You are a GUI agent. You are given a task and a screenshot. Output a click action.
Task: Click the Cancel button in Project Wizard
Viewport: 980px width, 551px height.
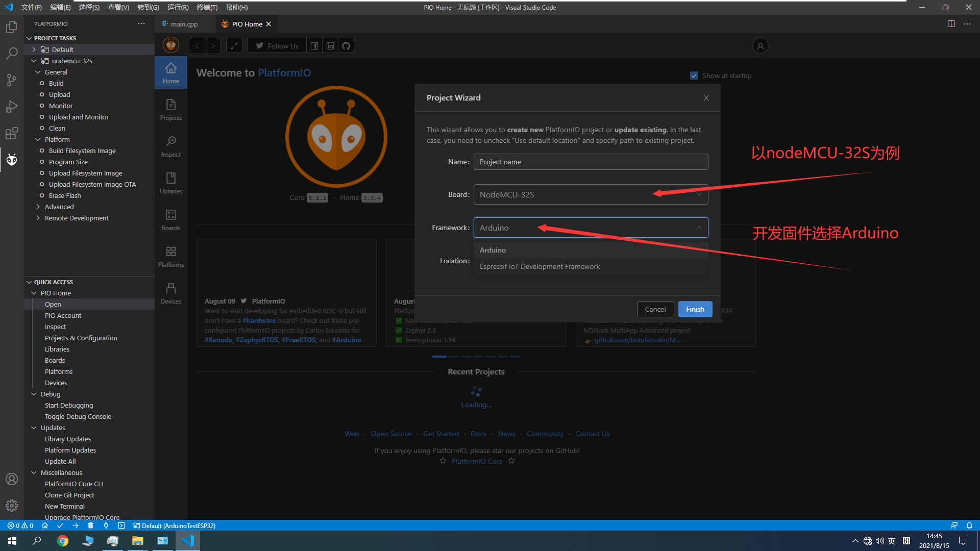click(x=655, y=309)
